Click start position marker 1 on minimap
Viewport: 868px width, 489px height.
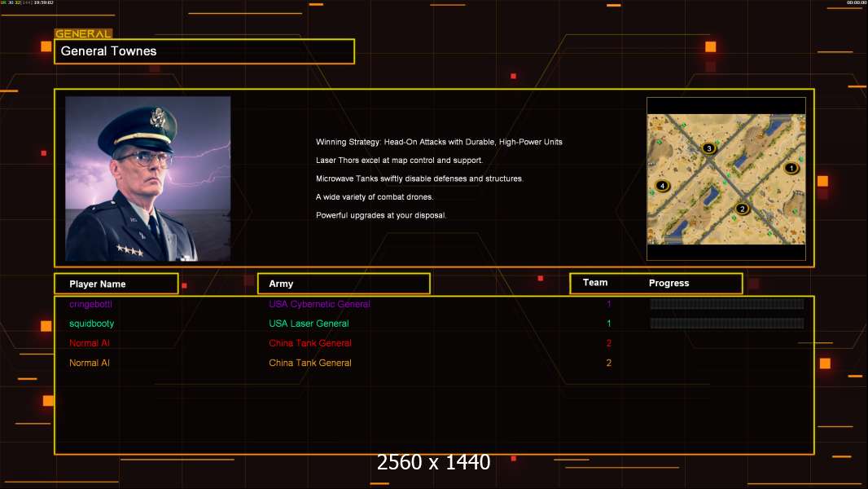[x=791, y=168]
